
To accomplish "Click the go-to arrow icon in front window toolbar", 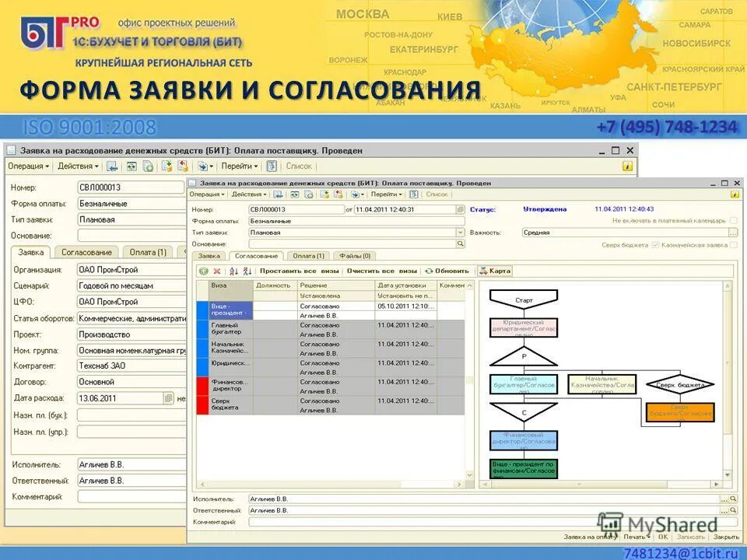I will pyautogui.click(x=355, y=194).
